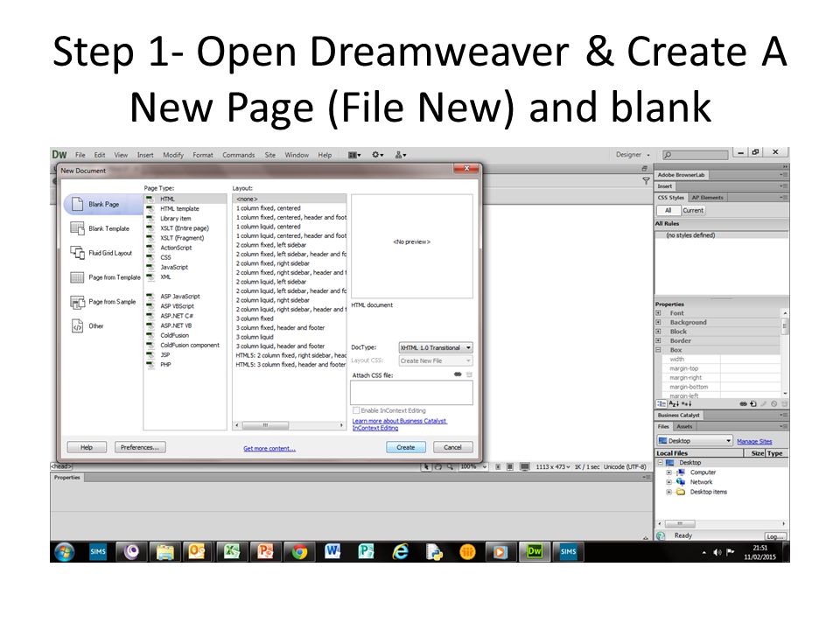Open Google Chrome from taskbar
The image size is (840, 630).
point(299,552)
